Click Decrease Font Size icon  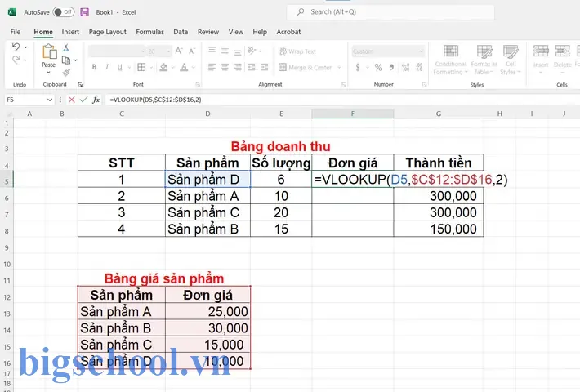coord(192,51)
